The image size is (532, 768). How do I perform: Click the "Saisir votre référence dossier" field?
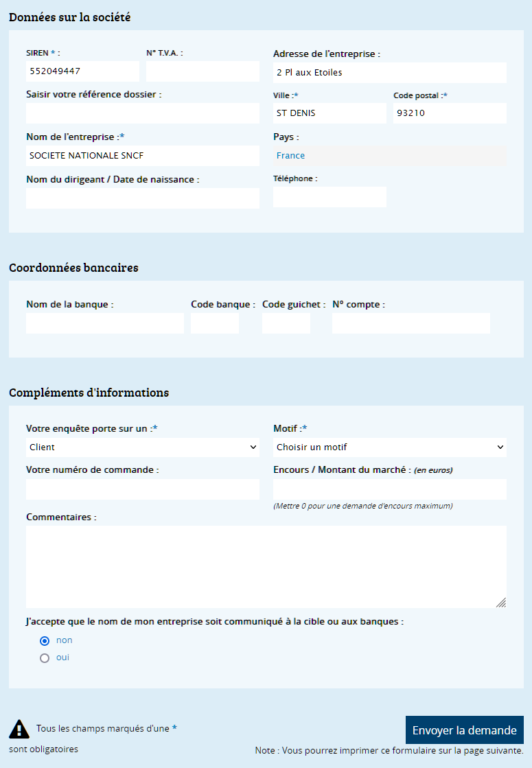tap(143, 113)
